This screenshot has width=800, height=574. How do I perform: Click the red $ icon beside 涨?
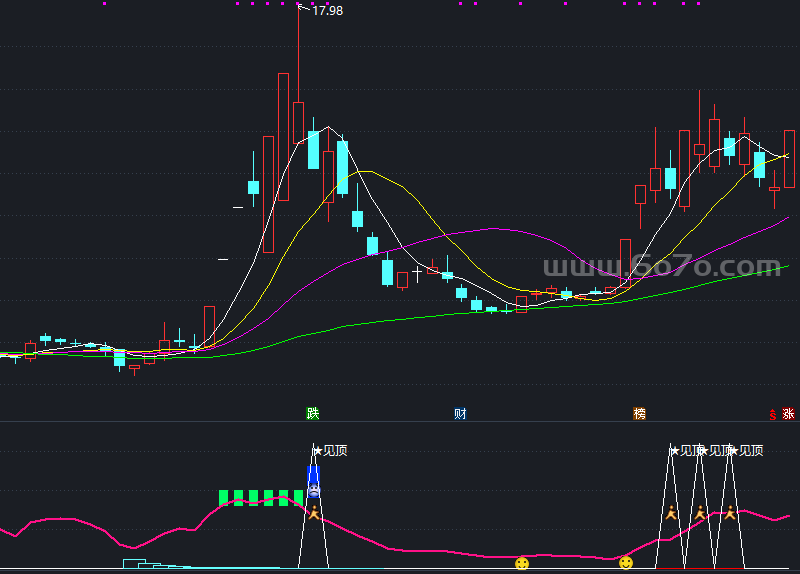click(772, 414)
